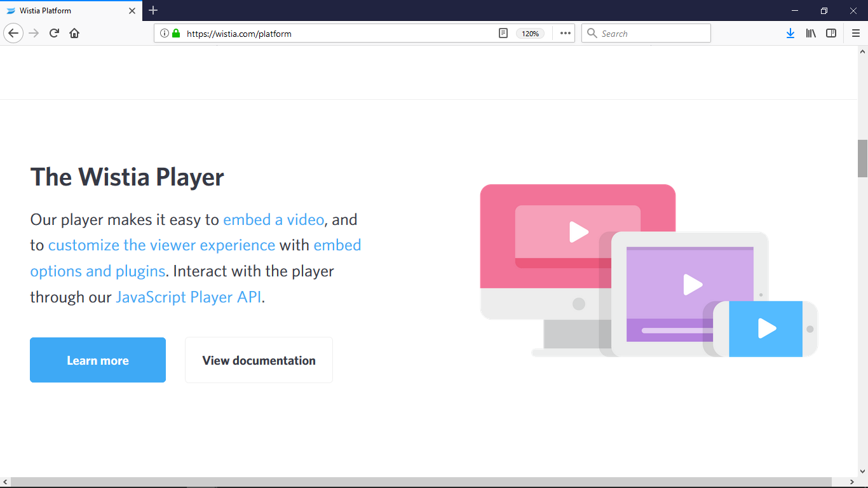Show sidebars icon in toolbar
This screenshot has height=488, width=868.
[831, 33]
